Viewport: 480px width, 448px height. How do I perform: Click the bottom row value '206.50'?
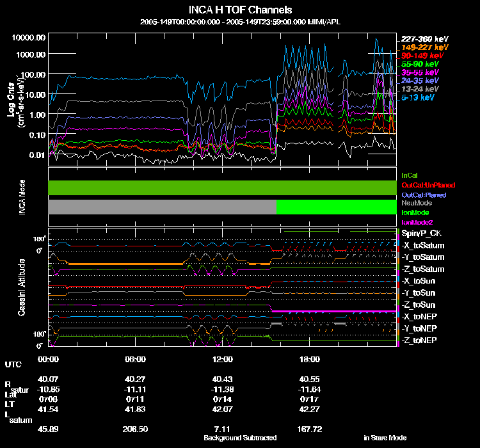(135, 429)
